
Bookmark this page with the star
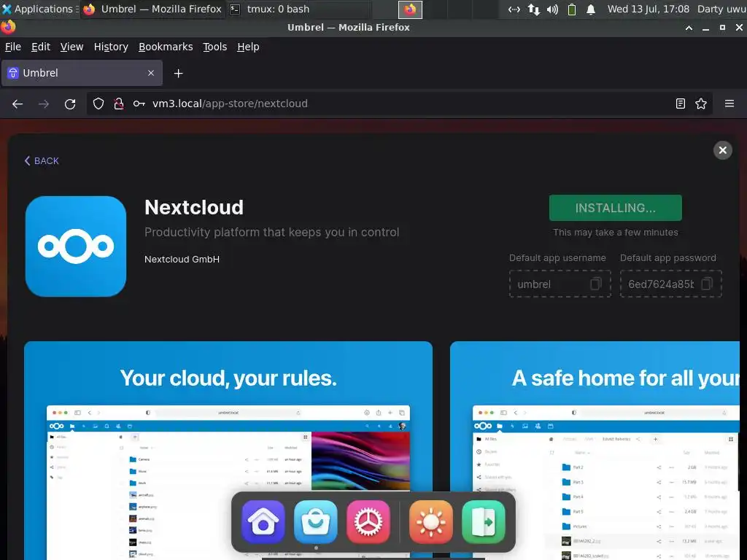tap(701, 104)
